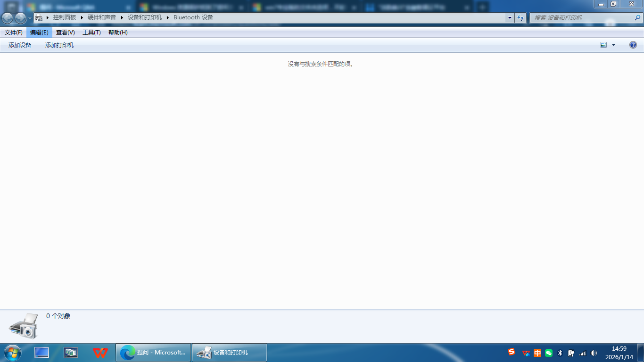This screenshot has width=644, height=362.
Task: Expand the arrow right after 硬件和声音 breadcrumb
Action: pos(122,17)
